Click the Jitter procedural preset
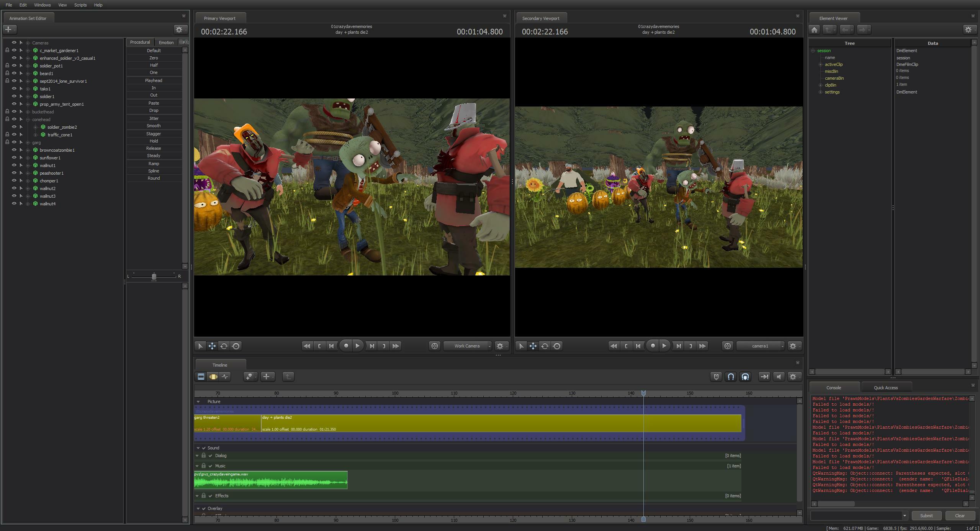Viewport: 980px width, 531px height. pos(154,118)
